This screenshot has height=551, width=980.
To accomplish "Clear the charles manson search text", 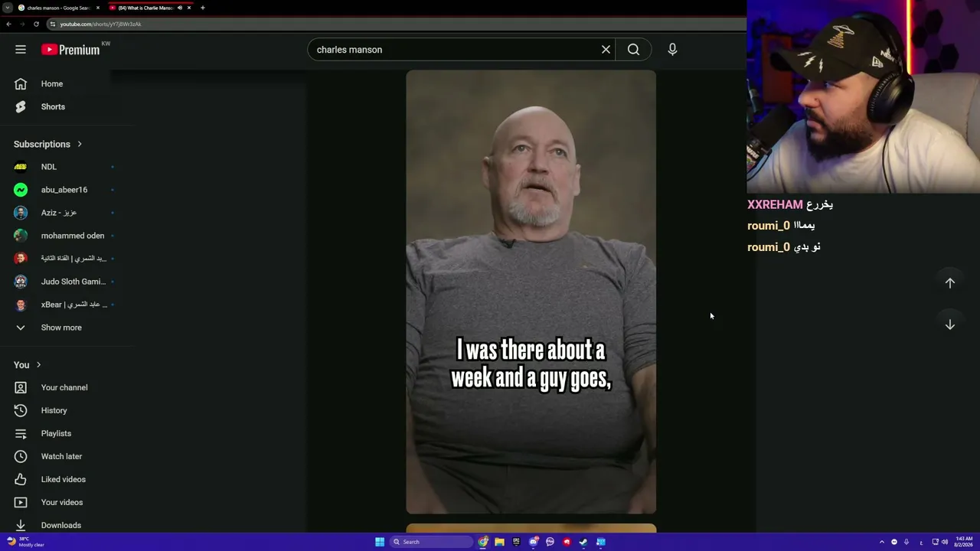I will 606,50.
